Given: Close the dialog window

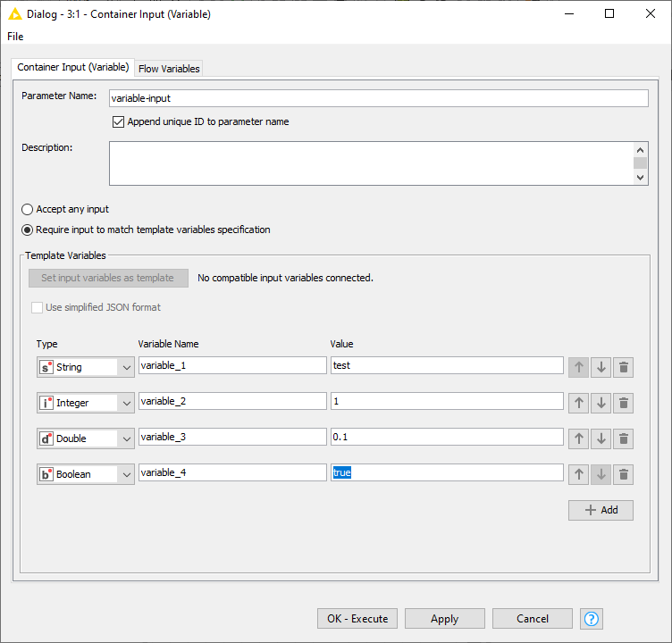Looking at the screenshot, I should click(x=651, y=13).
